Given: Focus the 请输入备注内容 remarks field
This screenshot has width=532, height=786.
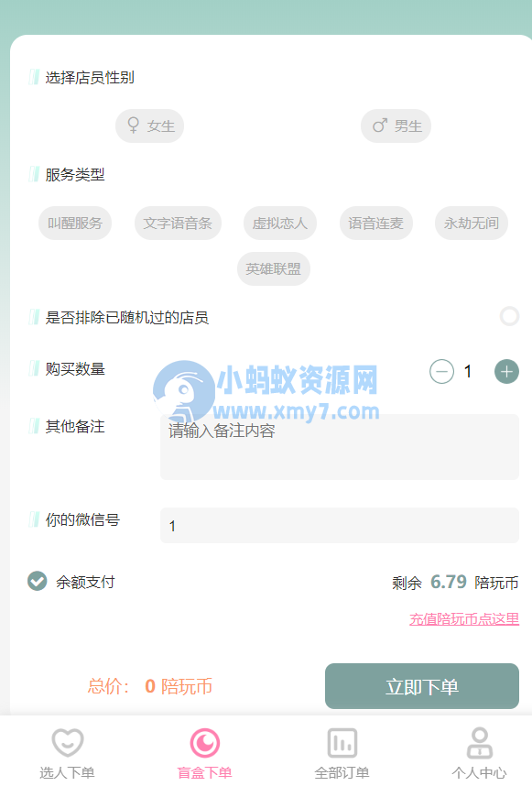Looking at the screenshot, I should (x=340, y=447).
